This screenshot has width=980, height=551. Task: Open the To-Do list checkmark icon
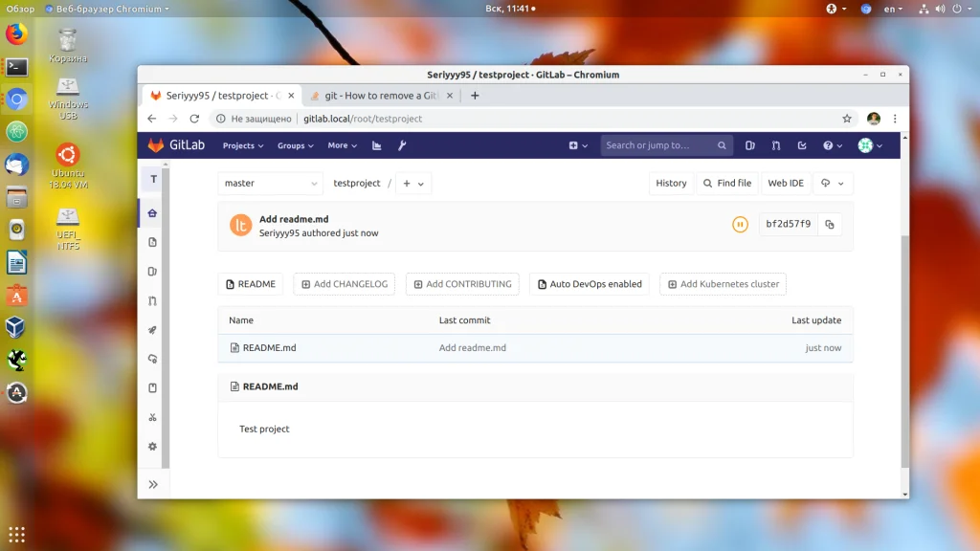[802, 145]
